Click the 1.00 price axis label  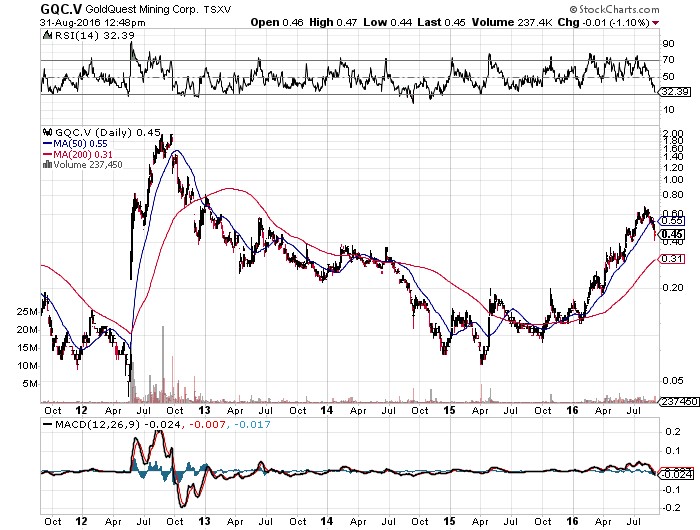(x=674, y=179)
